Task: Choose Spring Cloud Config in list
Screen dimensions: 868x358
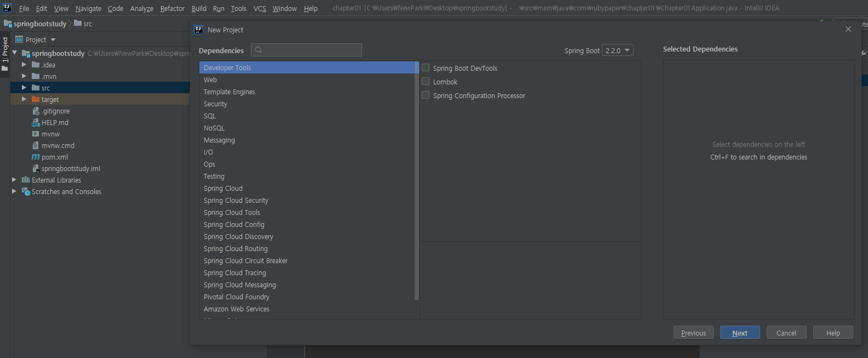Action: (307, 225)
